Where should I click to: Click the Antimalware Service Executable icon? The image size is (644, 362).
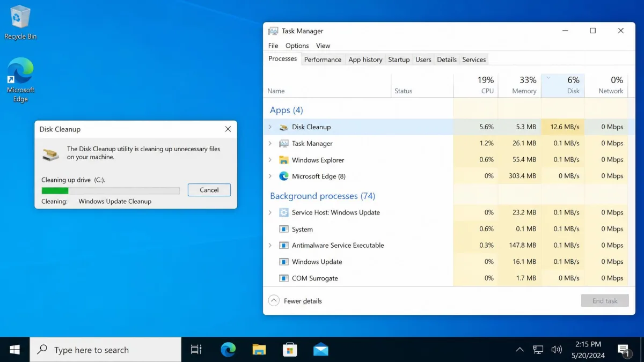tap(284, 245)
